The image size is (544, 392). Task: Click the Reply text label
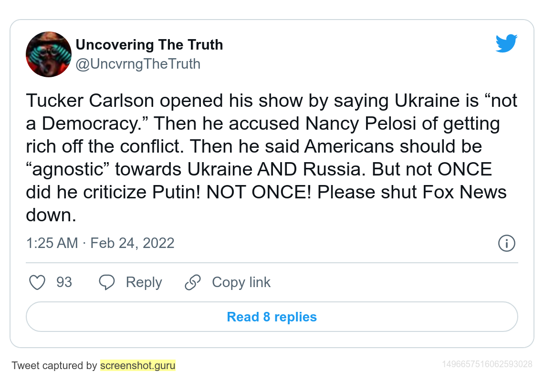[x=144, y=282]
